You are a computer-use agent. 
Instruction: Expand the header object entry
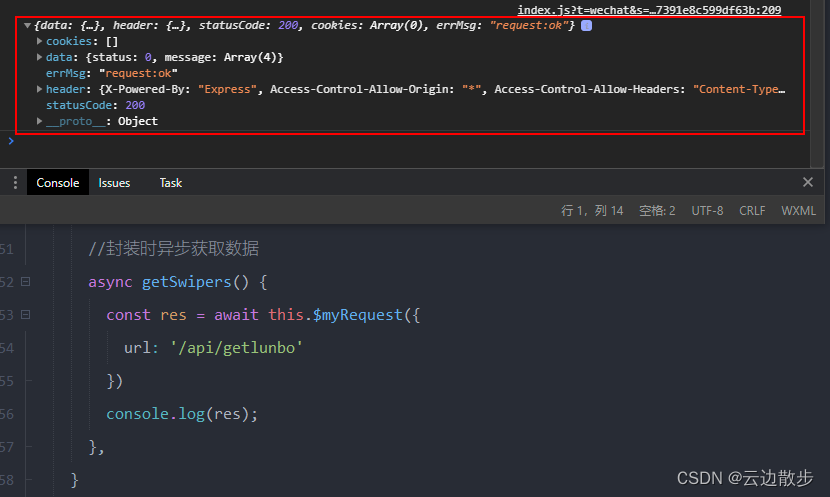click(x=39, y=89)
